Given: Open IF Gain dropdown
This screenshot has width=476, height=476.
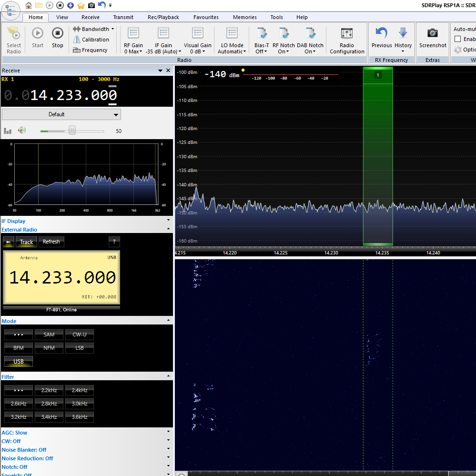Looking at the screenshot, I should (x=163, y=40).
